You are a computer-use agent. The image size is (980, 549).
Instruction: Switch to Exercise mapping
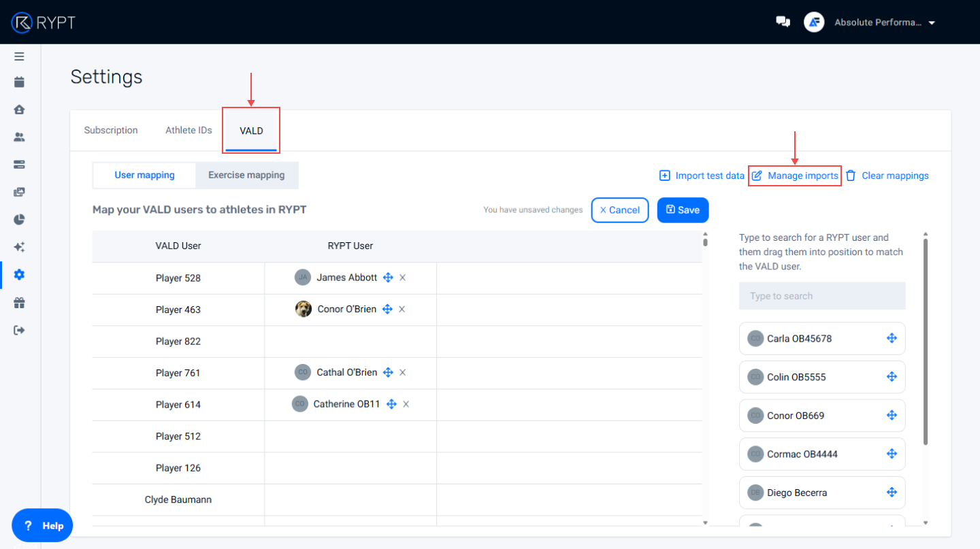(x=246, y=176)
